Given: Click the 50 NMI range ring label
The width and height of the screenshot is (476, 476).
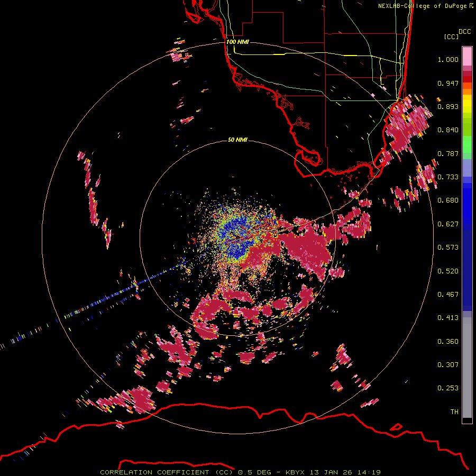Looking at the screenshot, I should [x=237, y=140].
